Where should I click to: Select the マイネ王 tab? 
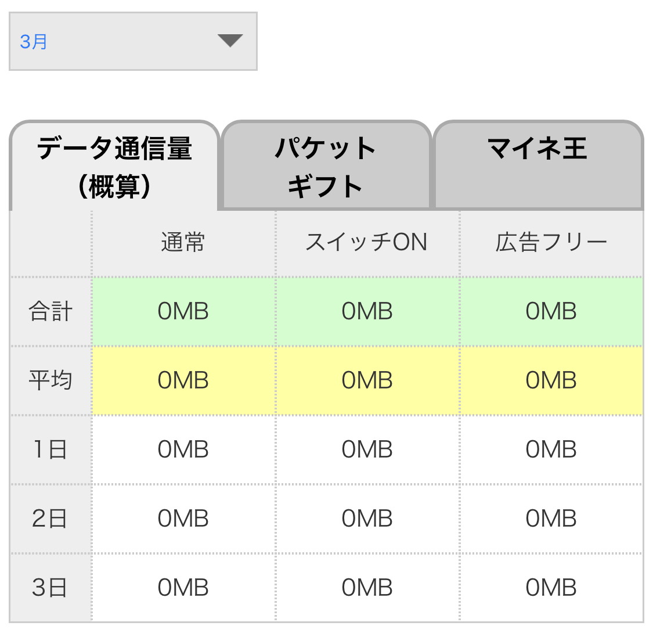point(538,149)
